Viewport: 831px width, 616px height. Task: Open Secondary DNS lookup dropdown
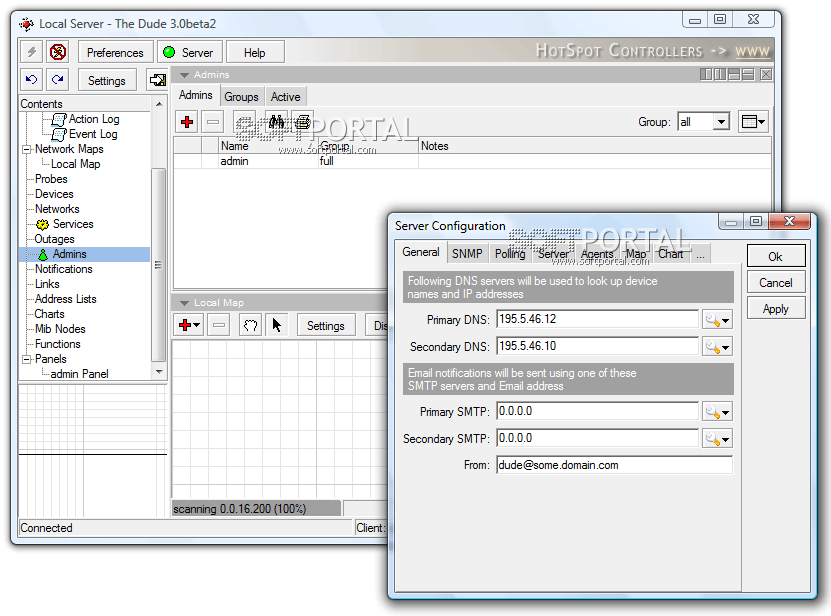(718, 347)
